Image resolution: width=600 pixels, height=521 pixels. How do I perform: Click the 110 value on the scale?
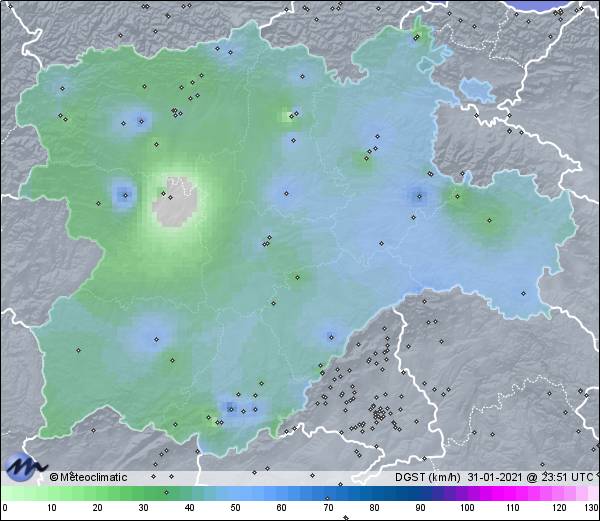[x=513, y=508]
